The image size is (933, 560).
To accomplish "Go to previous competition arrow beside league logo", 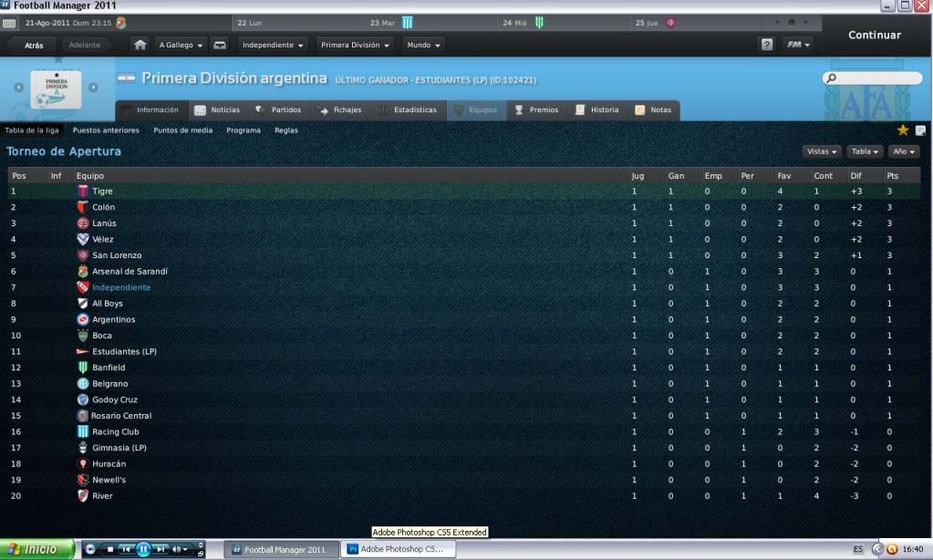I will tap(18, 87).
